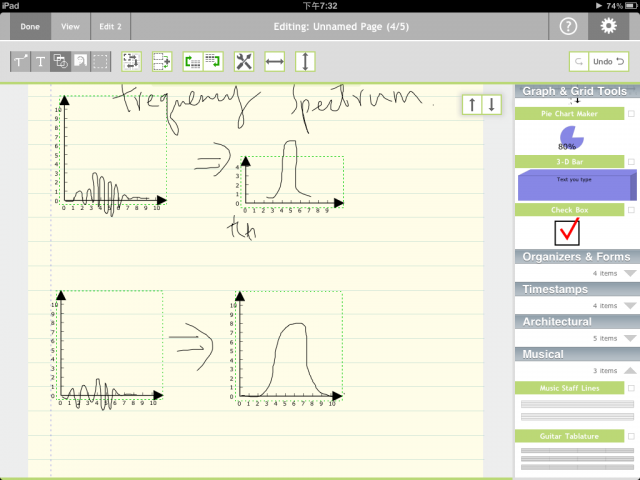The image size is (640, 480).
Task: Tick the Pie Chart Maker checkbox
Action: (x=631, y=113)
